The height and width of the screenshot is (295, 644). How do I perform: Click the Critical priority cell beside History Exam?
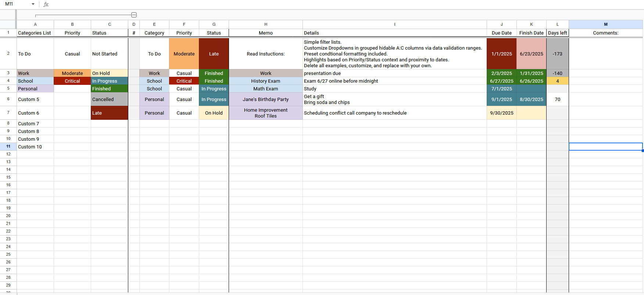(184, 81)
